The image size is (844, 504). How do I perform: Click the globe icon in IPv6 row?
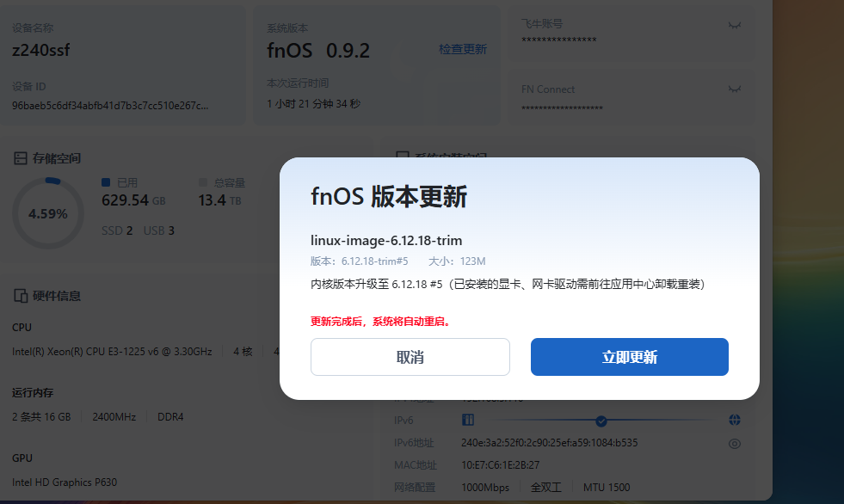point(734,420)
